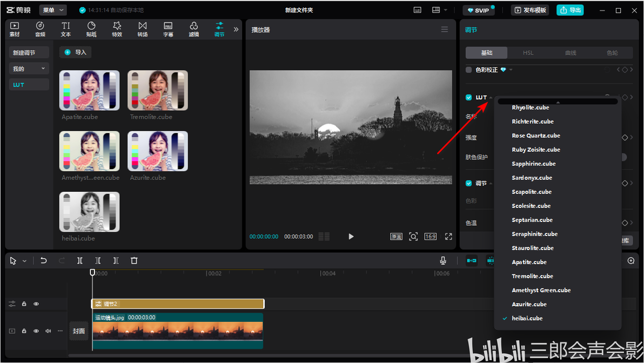This screenshot has height=363, width=644.
Task: Lock the adjustment track
Action: (24, 304)
